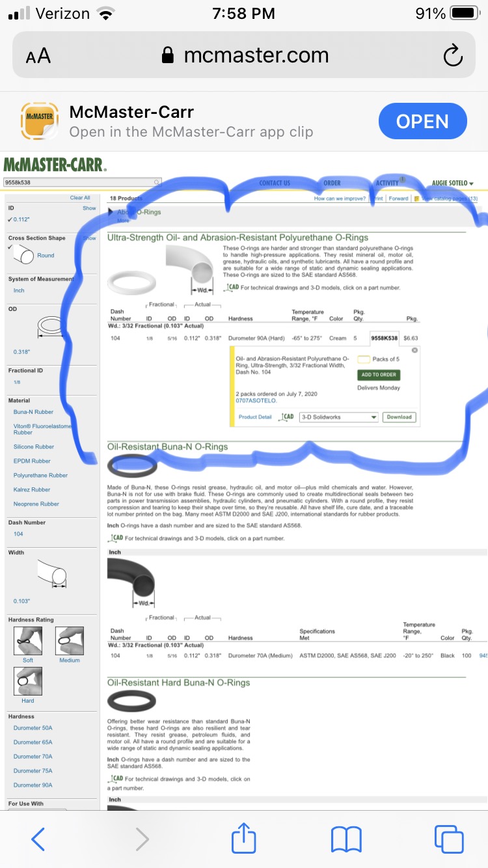The height and width of the screenshot is (868, 488).
Task: Open the Safari share sheet icon
Action: (244, 837)
